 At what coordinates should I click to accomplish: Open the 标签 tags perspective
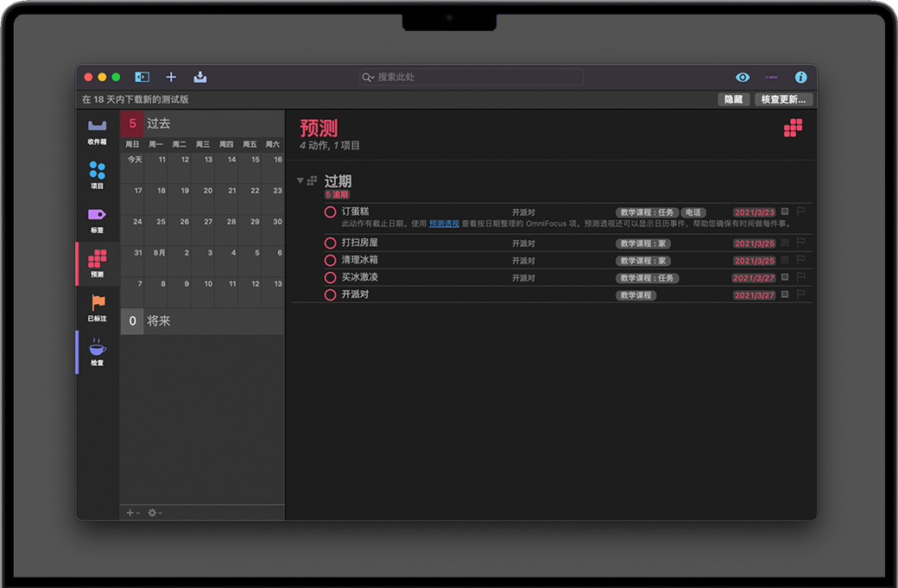tap(97, 218)
